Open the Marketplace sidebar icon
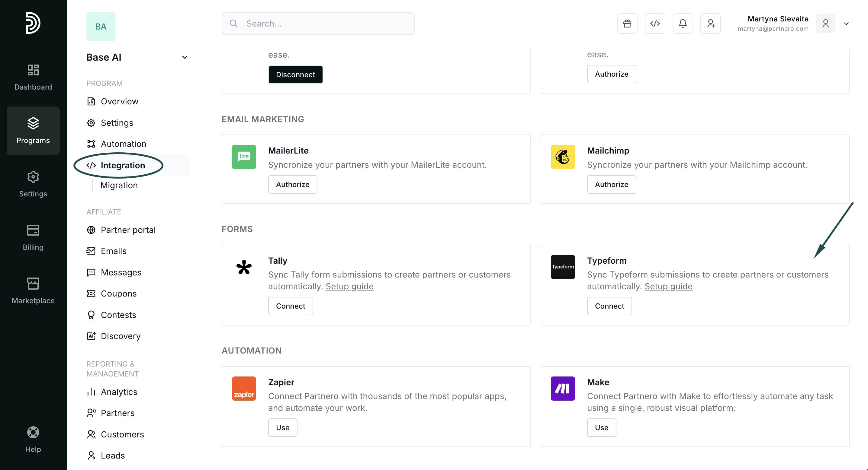 (33, 290)
